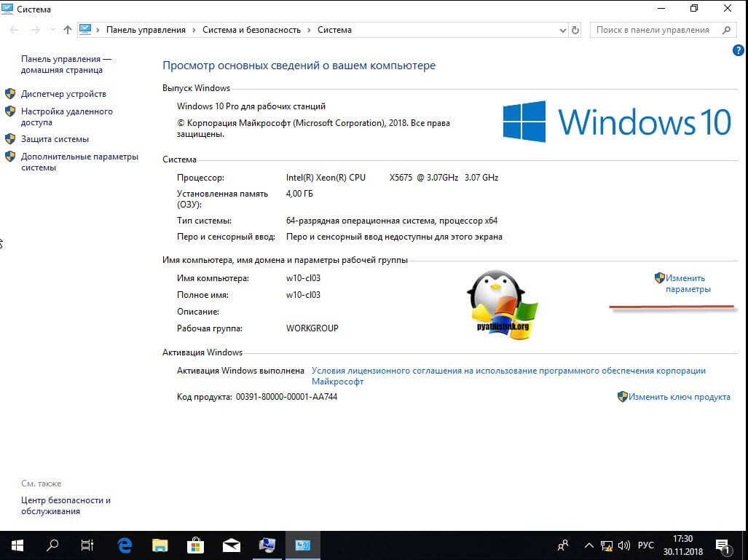Image resolution: width=748 pixels, height=560 pixels.
Task: Open File Explorer from taskbar
Action: pyautogui.click(x=160, y=545)
